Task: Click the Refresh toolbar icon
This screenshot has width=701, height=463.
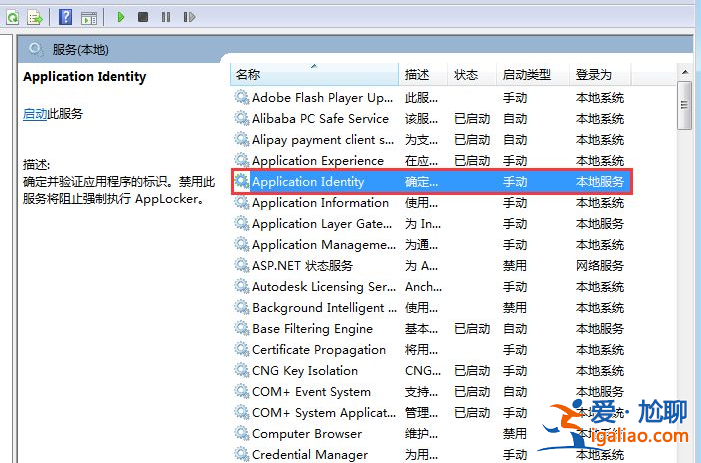Action: coord(13,17)
